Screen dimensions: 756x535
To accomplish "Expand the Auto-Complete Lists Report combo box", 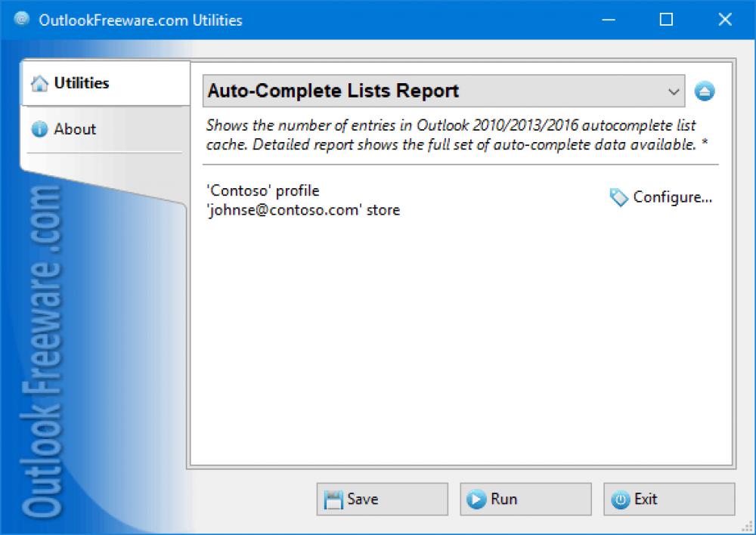I will pyautogui.click(x=674, y=91).
